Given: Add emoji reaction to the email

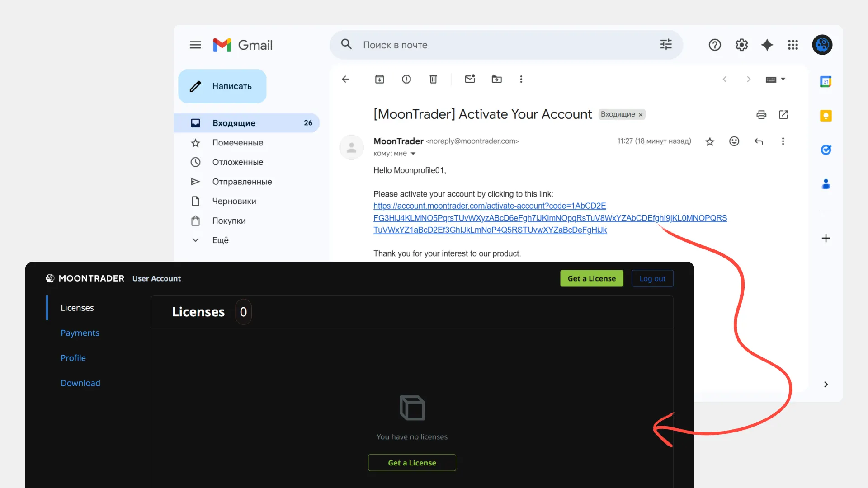Looking at the screenshot, I should [734, 141].
